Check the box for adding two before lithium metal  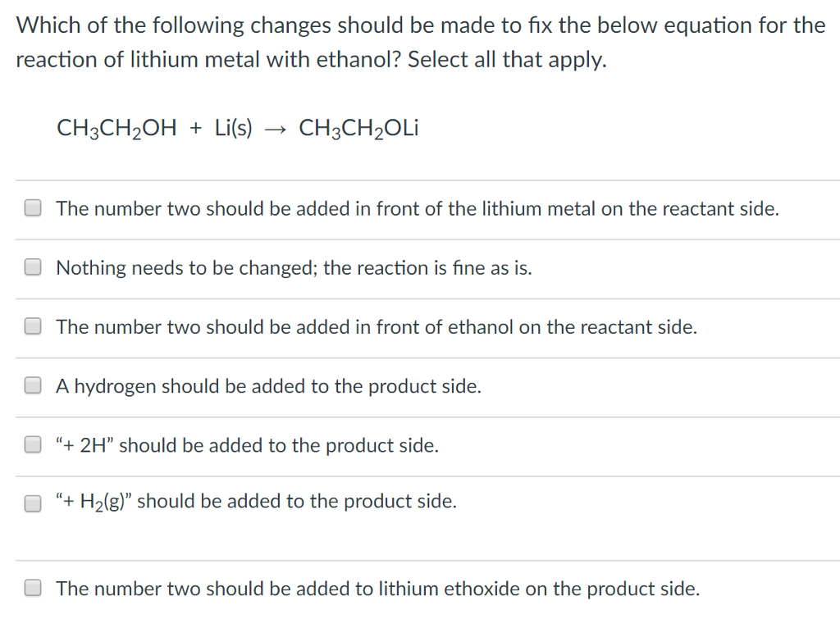tap(32, 207)
